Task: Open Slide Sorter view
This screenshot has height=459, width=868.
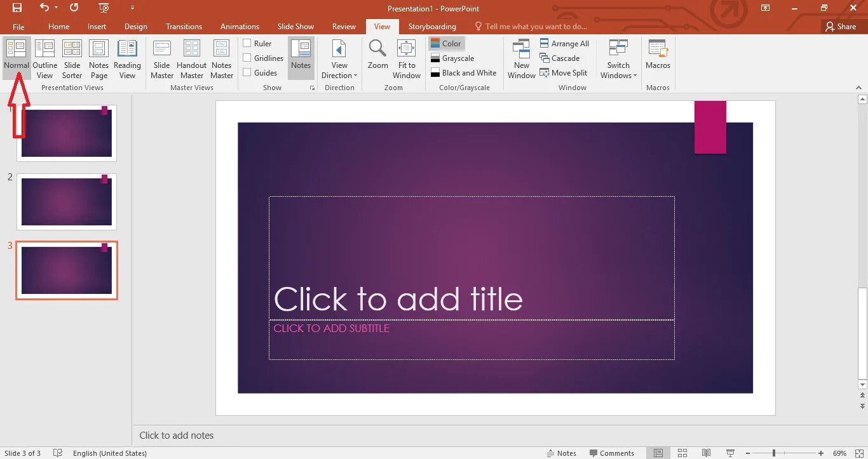Action: (72, 58)
